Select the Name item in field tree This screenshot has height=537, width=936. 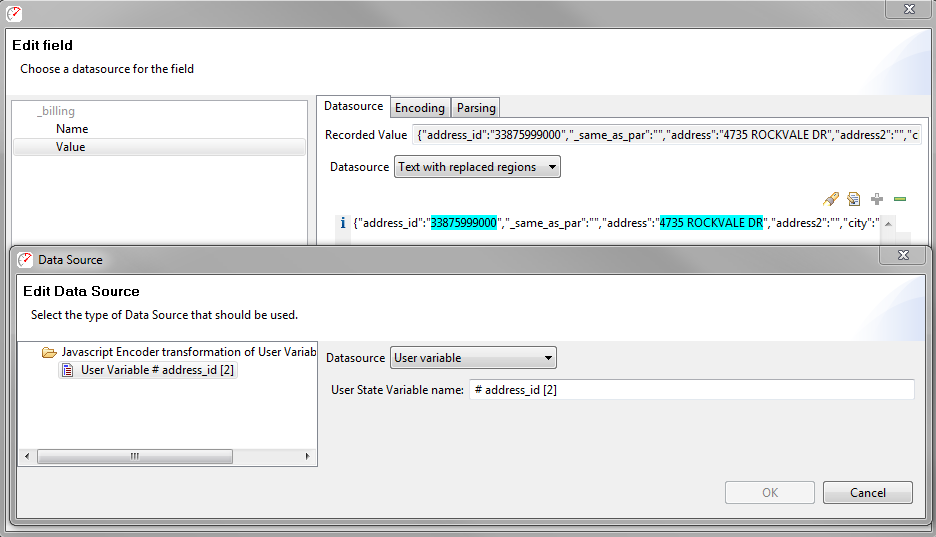pyautogui.click(x=72, y=129)
